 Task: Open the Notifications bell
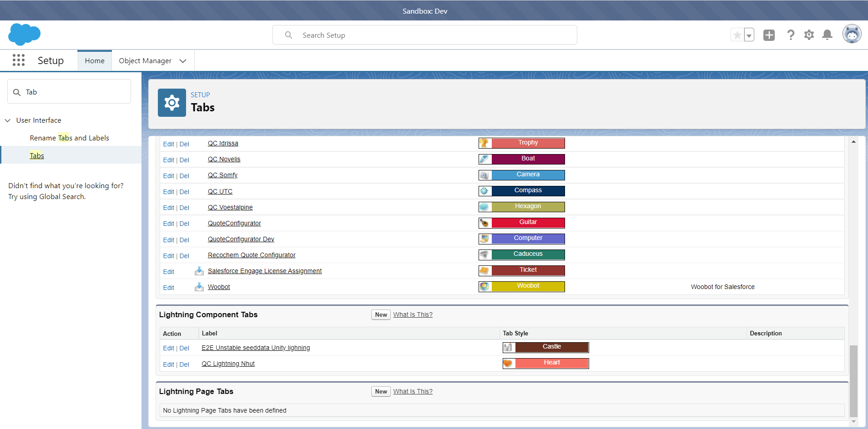[x=828, y=35]
